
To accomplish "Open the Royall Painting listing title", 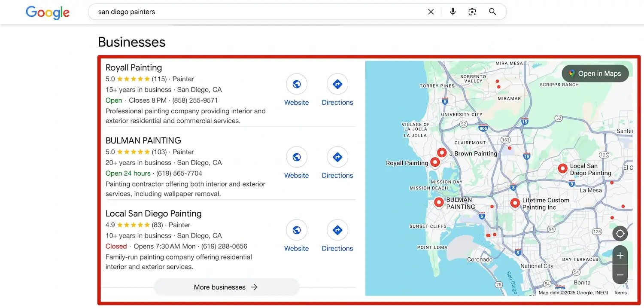I will pos(134,67).
